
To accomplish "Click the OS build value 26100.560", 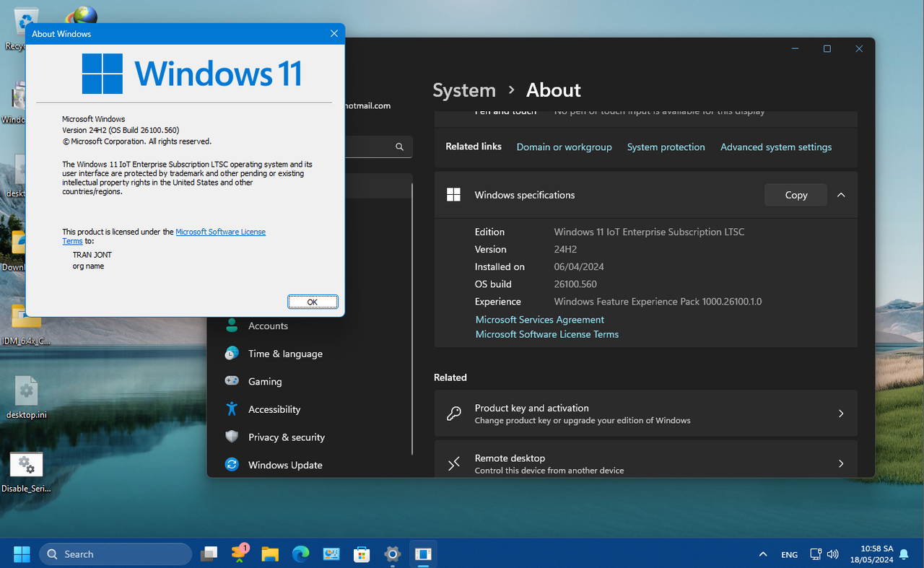I will tap(575, 284).
